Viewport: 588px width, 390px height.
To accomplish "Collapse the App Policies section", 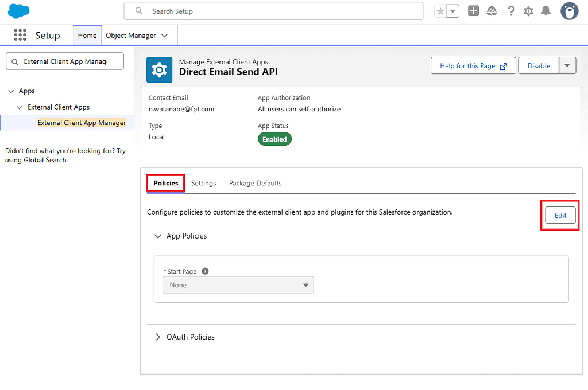I will [158, 236].
